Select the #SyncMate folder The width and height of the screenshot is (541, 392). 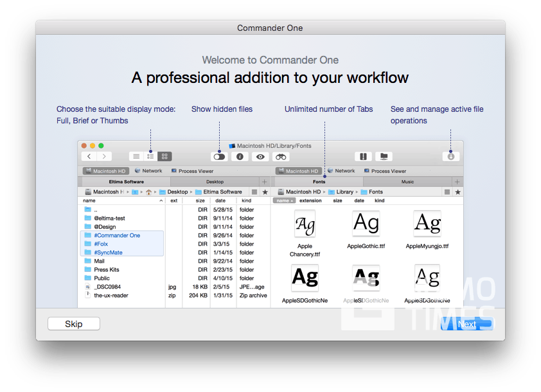pos(175,253)
